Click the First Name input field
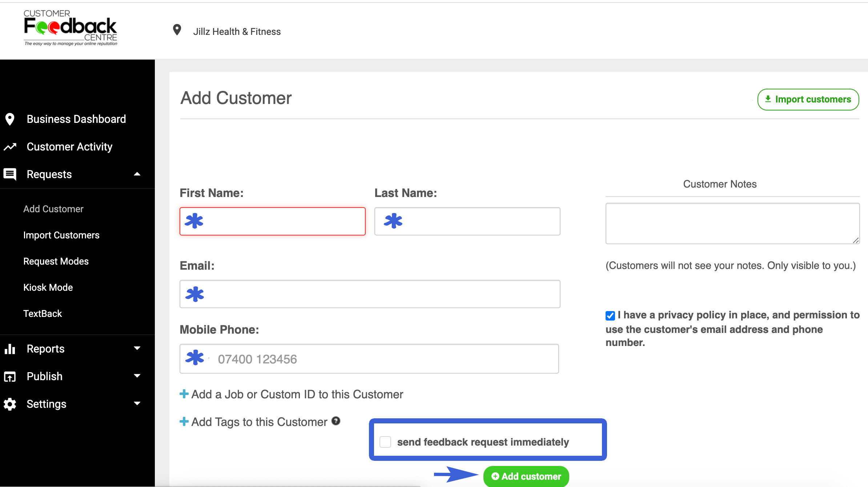 pyautogui.click(x=273, y=221)
